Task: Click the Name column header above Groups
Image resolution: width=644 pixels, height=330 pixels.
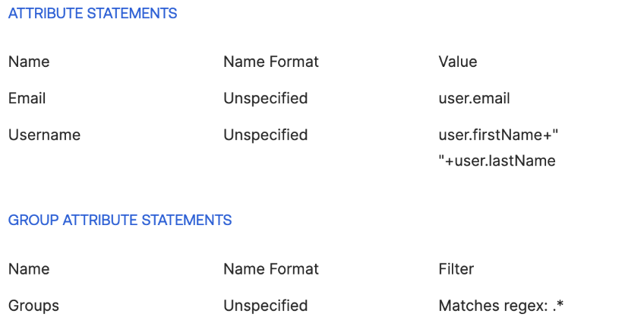Action: point(29,269)
